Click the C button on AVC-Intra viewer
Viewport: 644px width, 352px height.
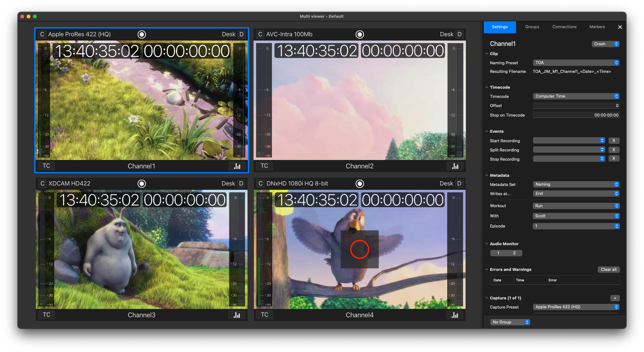[260, 34]
